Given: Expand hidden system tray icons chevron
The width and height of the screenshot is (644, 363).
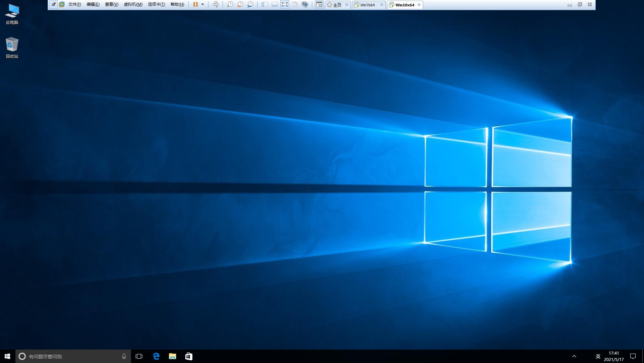Looking at the screenshot, I should pos(574,356).
